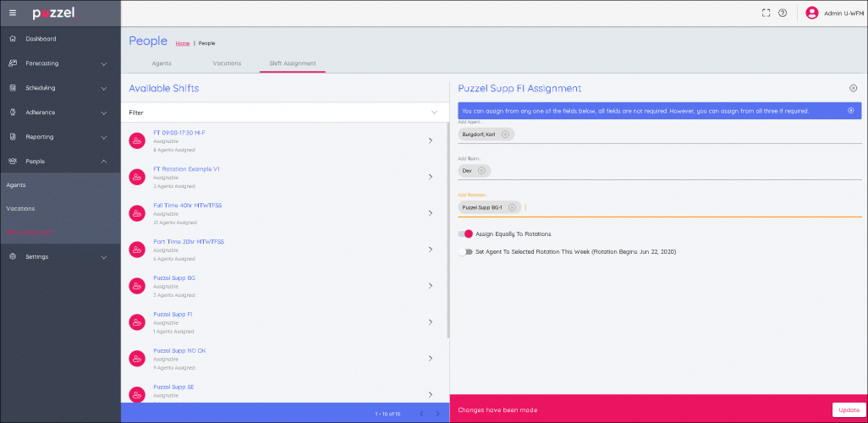The height and width of the screenshot is (423, 868).
Task: Remove the Burgdorf, Karl agent chip
Action: pos(505,135)
